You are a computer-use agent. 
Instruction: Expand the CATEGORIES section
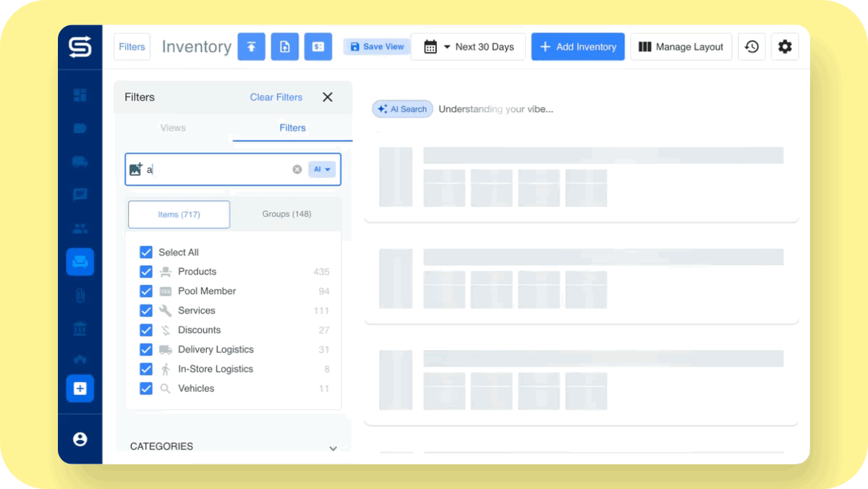point(333,448)
